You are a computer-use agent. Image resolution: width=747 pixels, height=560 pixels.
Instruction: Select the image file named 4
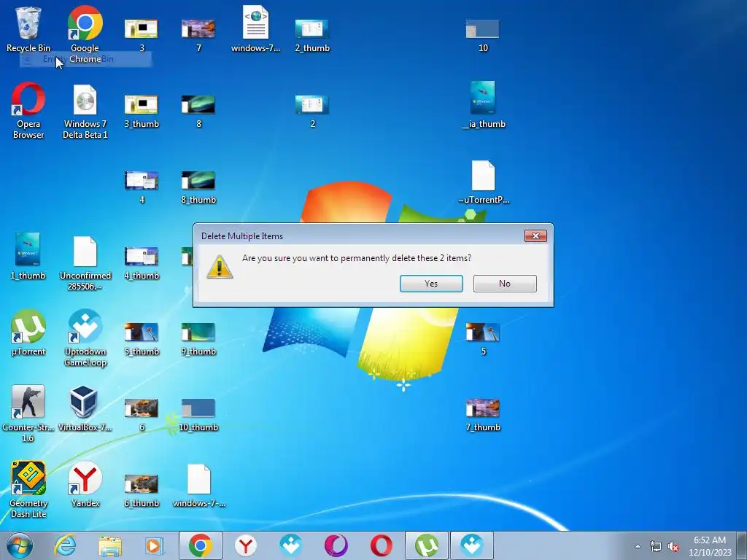click(x=142, y=187)
